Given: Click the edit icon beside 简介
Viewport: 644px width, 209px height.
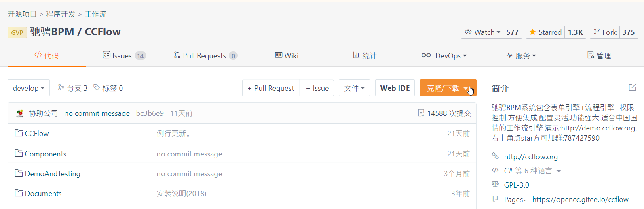Looking at the screenshot, I should [x=632, y=87].
